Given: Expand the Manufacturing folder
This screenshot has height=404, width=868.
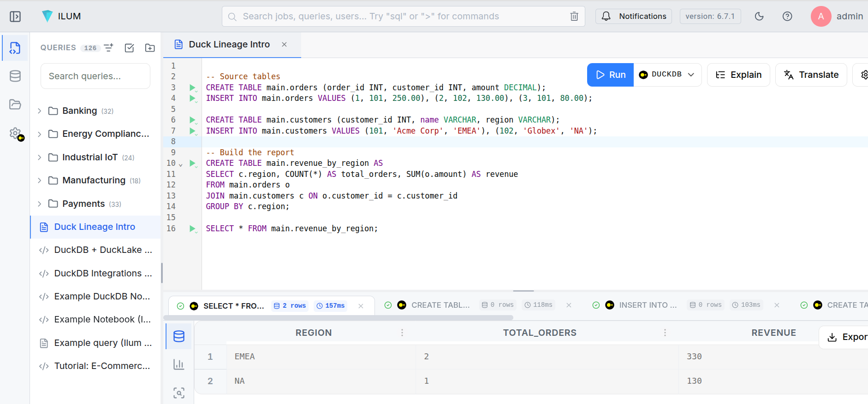Looking at the screenshot, I should [40, 181].
